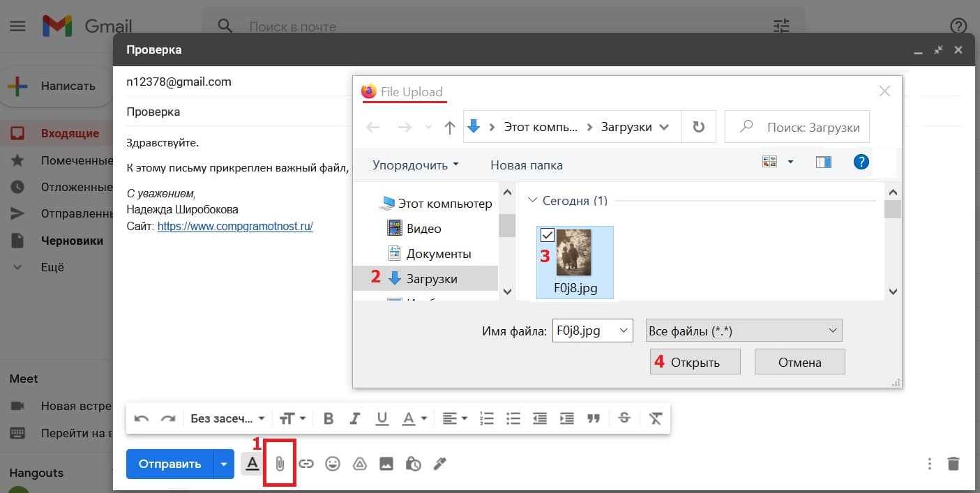The image size is (980, 493).
Task: Open the file type dropdown Все файлы
Action: click(744, 331)
